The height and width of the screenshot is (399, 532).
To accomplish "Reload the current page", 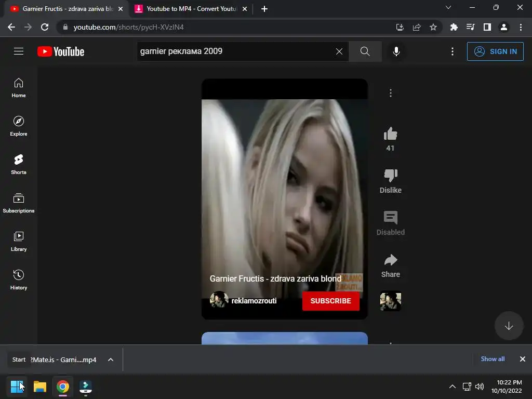I will (x=45, y=27).
